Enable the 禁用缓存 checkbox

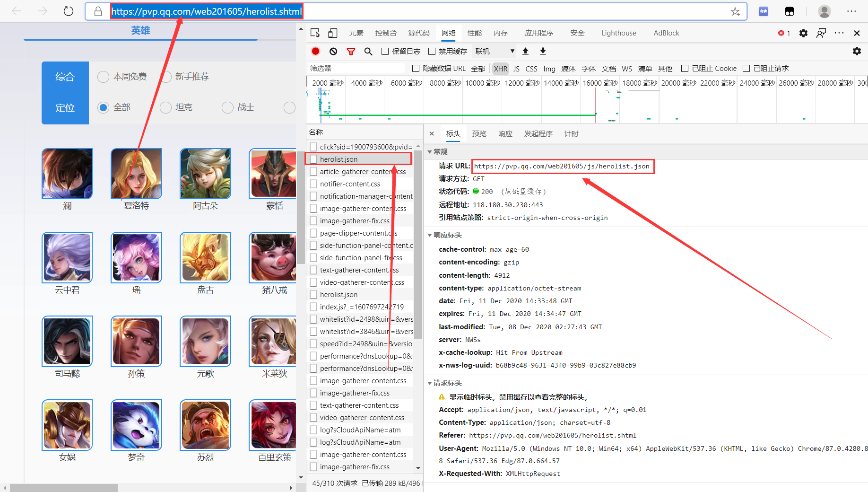[432, 51]
